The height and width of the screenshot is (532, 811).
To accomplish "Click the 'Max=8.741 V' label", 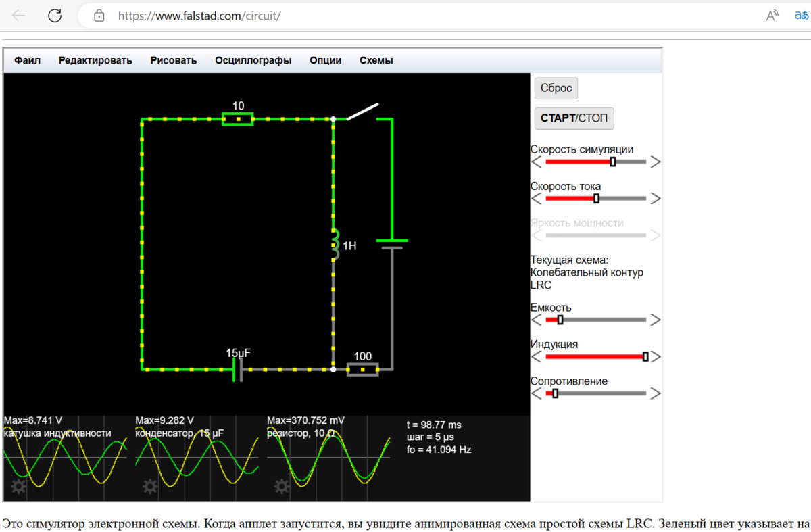I will tap(33, 420).
